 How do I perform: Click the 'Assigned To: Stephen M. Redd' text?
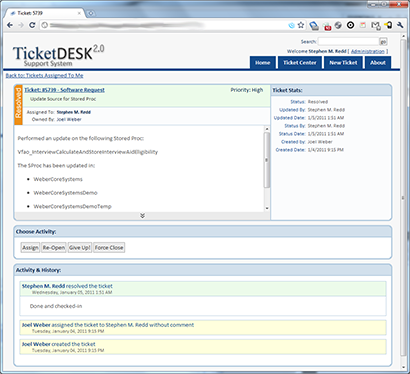[x=58, y=112]
